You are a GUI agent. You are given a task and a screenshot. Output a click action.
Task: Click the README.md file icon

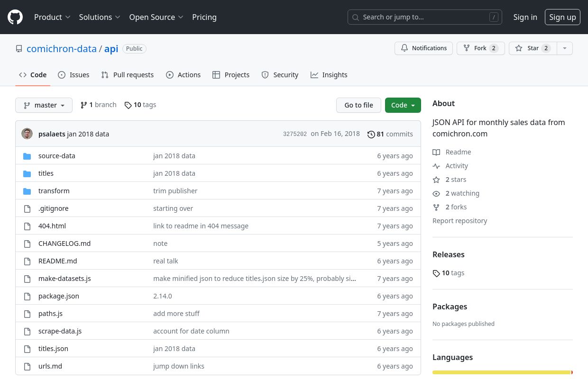tap(27, 261)
